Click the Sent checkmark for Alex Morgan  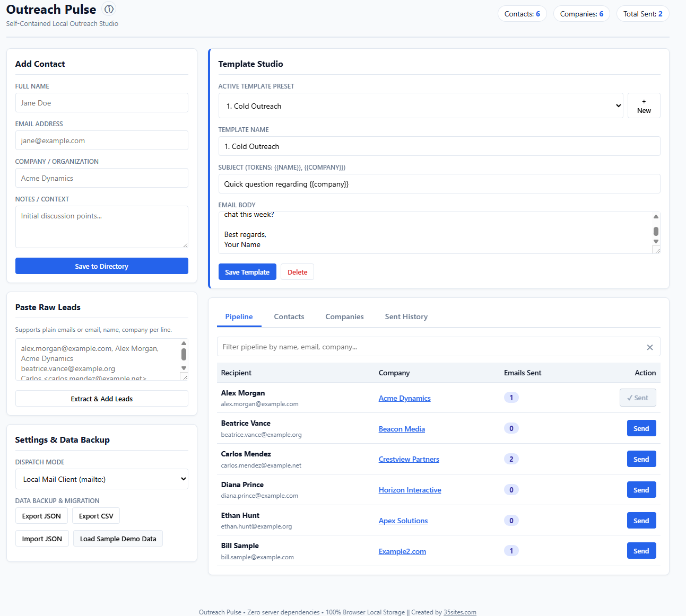pos(638,398)
